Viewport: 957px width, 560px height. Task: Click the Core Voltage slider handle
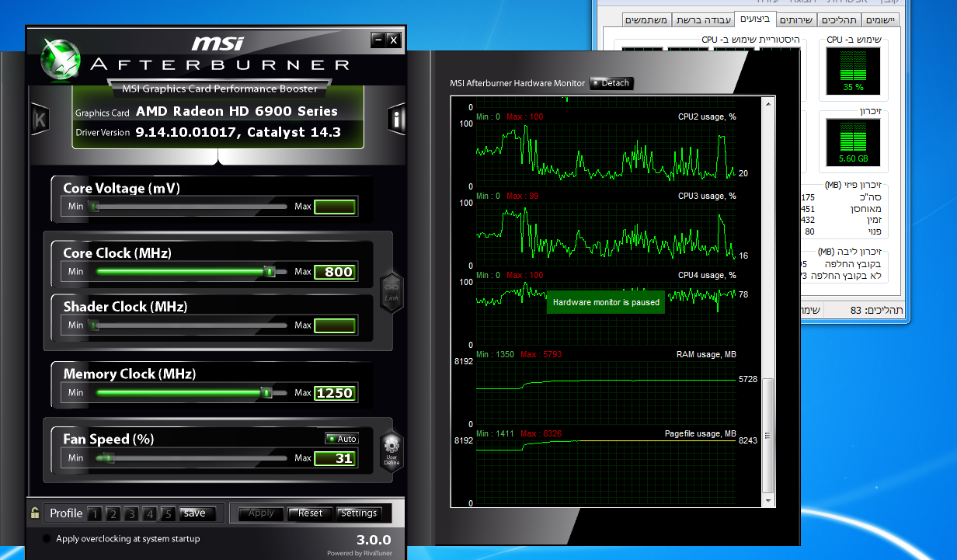(94, 207)
